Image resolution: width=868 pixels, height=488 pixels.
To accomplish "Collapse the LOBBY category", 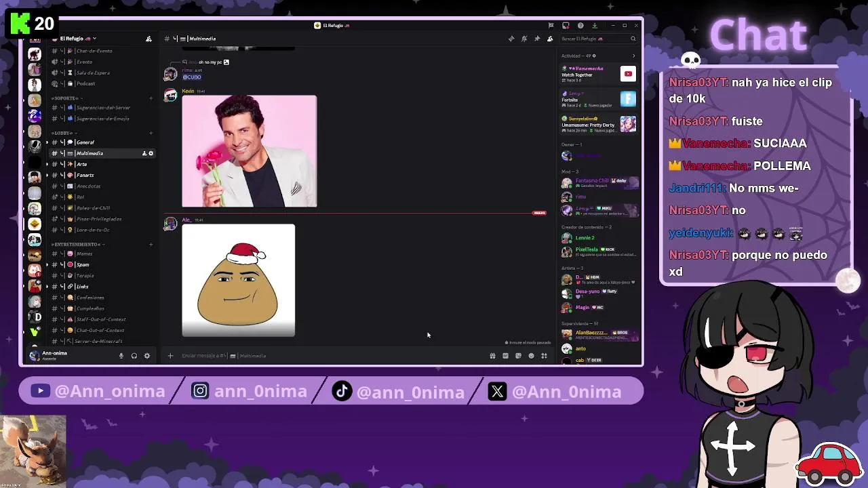I will [63, 134].
